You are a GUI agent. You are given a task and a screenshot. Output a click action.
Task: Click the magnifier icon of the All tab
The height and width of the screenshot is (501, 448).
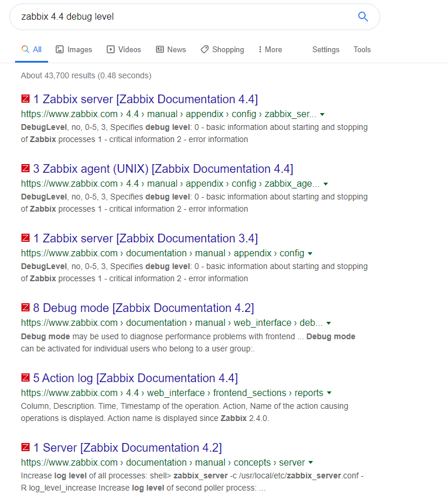click(26, 49)
